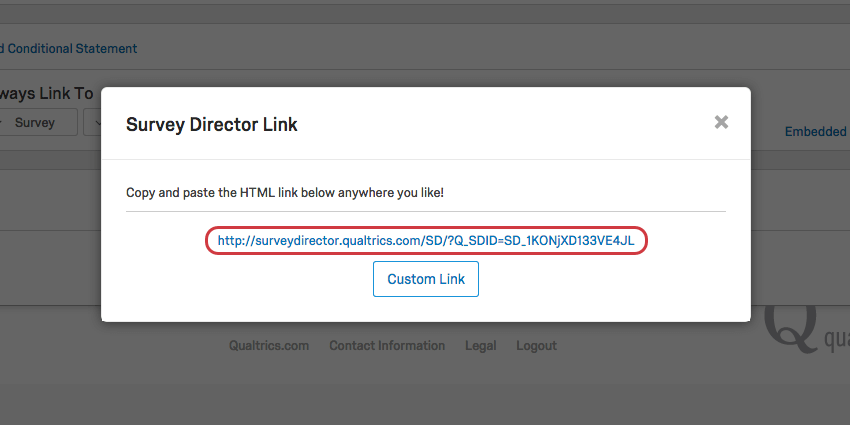Select Logout in the footer
This screenshot has width=850, height=425.
click(536, 345)
